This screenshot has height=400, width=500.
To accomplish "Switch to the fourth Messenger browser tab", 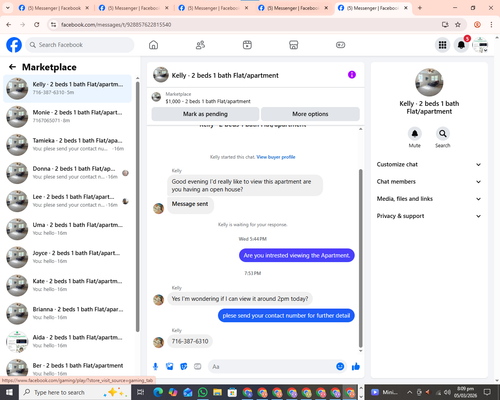I will [293, 8].
